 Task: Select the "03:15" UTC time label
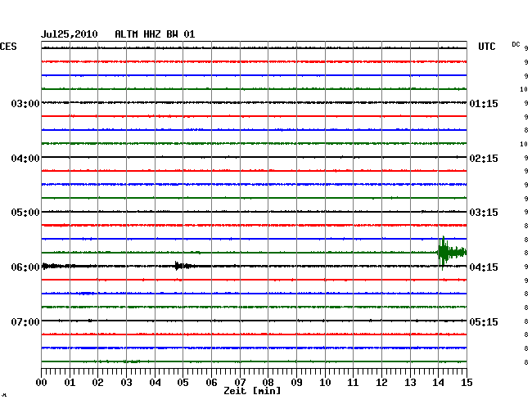pos(484,213)
